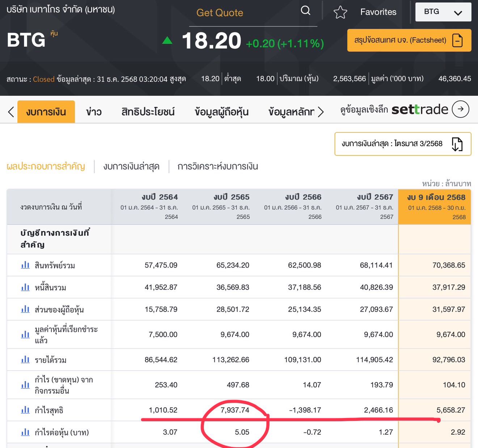Select the ผลประกอบการสำคัญ sub-tab

click(46, 166)
